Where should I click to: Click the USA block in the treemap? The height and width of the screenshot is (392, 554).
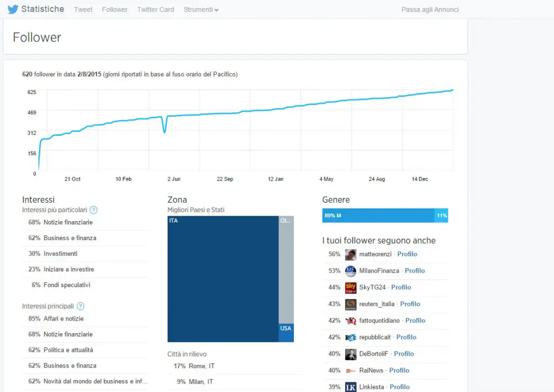click(286, 333)
